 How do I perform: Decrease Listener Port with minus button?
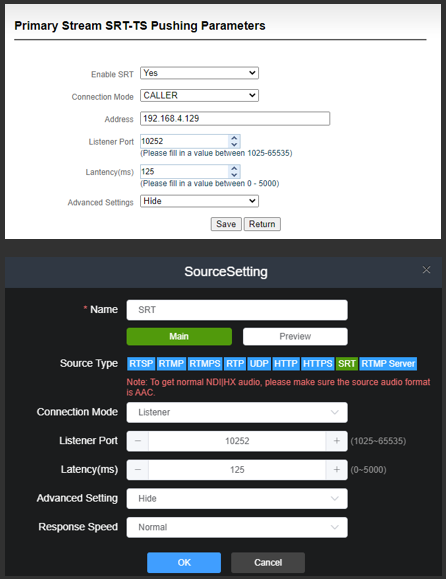[x=138, y=441]
